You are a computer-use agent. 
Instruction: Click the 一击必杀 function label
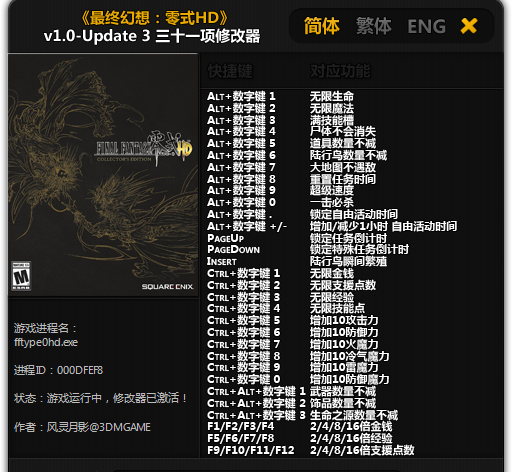(332, 202)
